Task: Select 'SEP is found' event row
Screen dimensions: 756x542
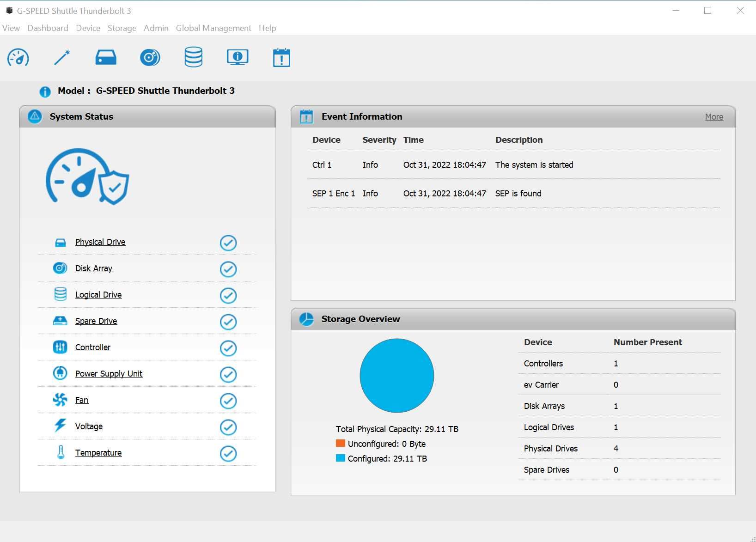Action: tap(513, 194)
